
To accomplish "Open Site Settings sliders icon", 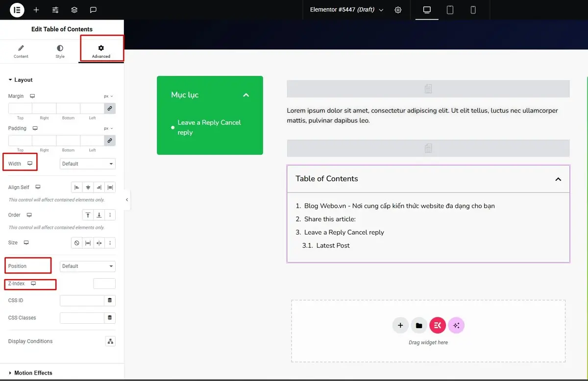I will (55, 10).
